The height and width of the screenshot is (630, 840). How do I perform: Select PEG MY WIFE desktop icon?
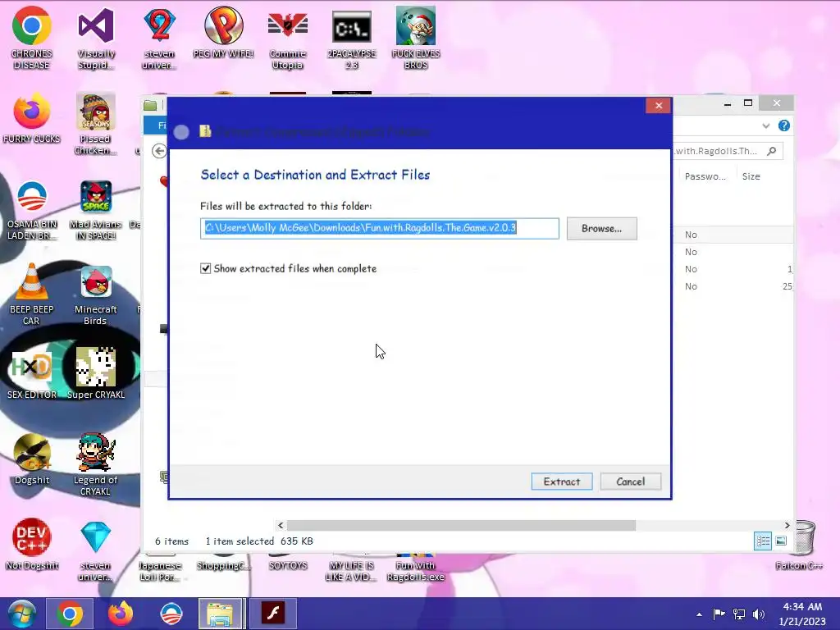(x=223, y=32)
